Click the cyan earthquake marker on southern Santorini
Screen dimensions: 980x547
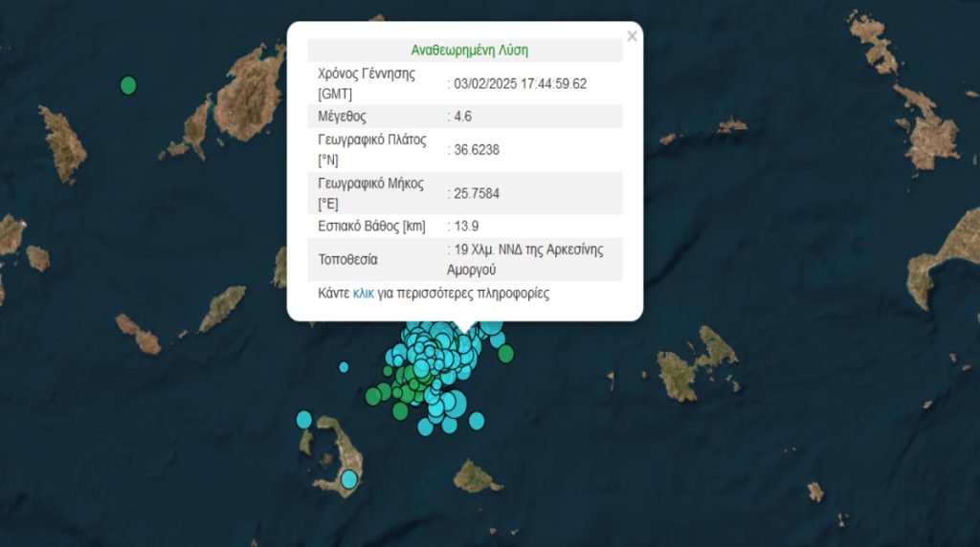click(349, 478)
